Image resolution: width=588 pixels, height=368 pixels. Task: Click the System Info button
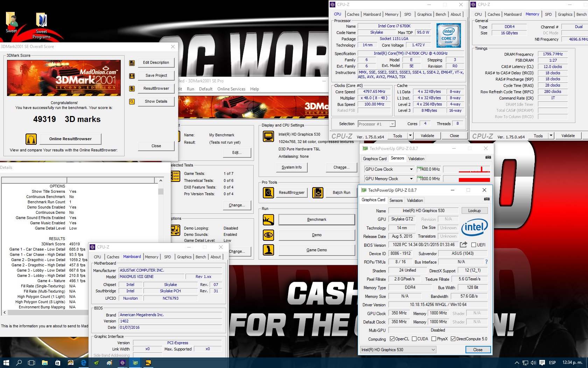pos(292,168)
